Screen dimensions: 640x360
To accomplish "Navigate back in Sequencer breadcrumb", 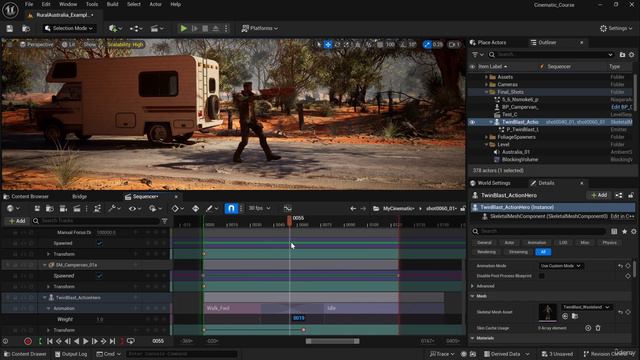I will (353, 209).
